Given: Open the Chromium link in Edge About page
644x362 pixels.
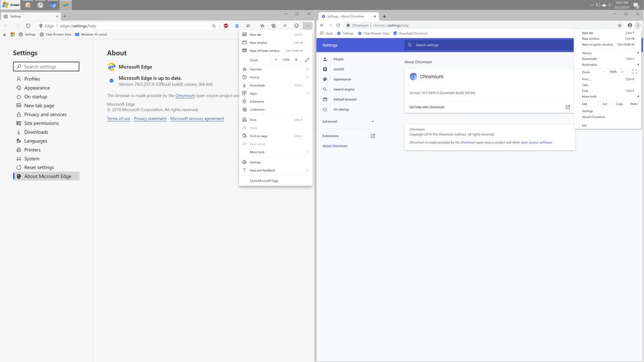Looking at the screenshot, I should coord(185,95).
